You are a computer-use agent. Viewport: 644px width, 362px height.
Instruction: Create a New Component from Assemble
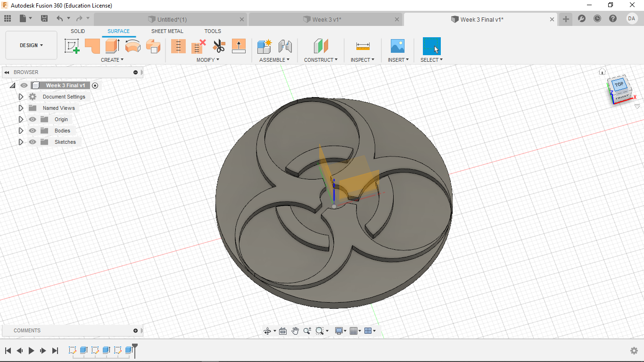264,46
